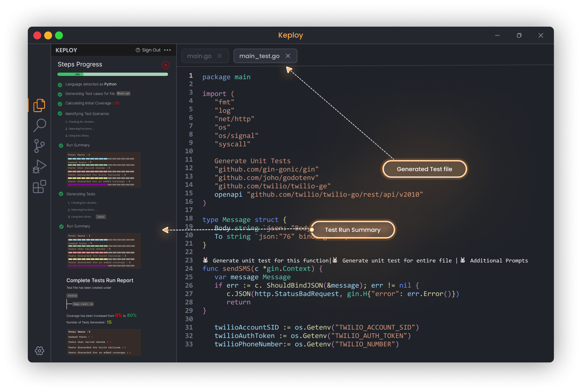This screenshot has width=582, height=392.
Task: Click 'Calculating Initial Coverage : 0%' step
Action: click(x=92, y=103)
